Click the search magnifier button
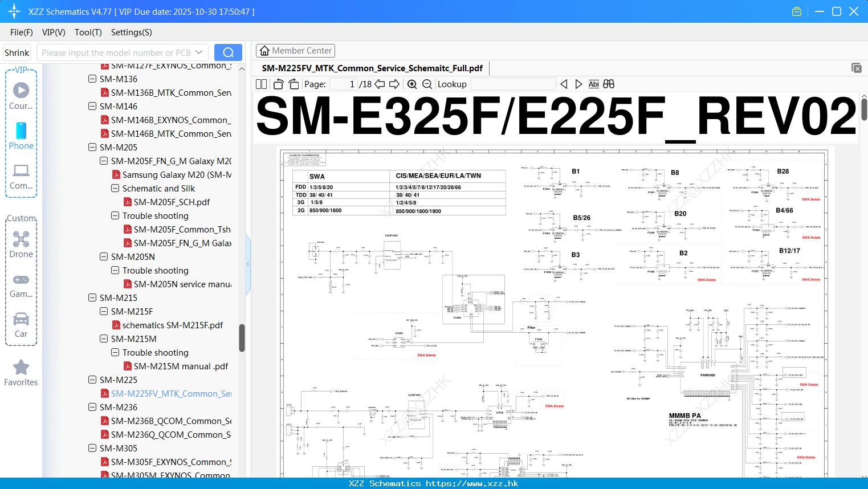Image resolution: width=868 pixels, height=489 pixels. (x=228, y=52)
